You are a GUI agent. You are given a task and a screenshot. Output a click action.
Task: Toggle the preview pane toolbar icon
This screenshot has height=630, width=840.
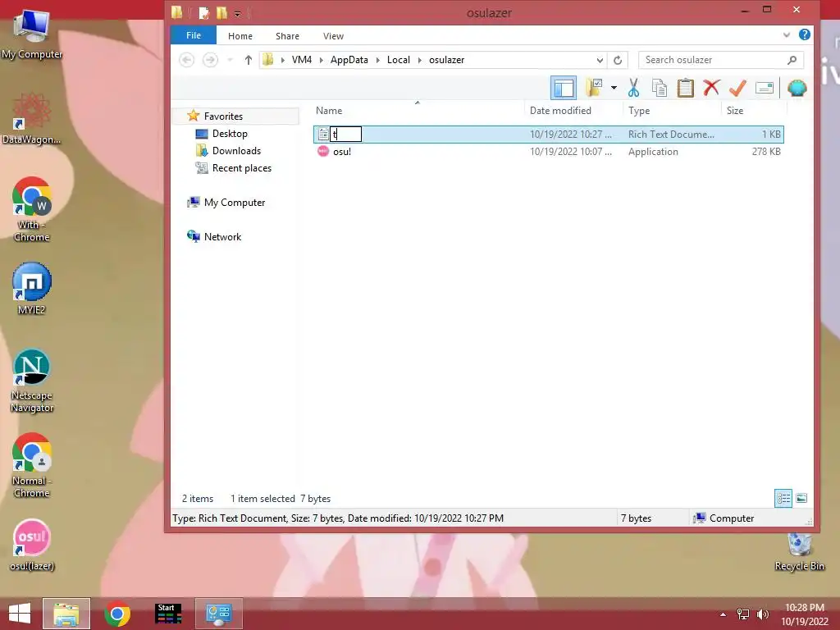564,88
